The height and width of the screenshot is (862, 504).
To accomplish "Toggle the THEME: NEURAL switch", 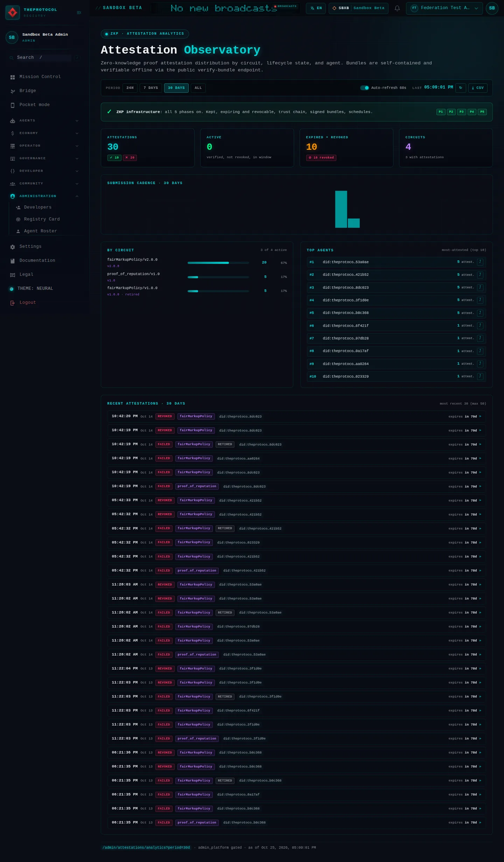I will [x=11, y=289].
